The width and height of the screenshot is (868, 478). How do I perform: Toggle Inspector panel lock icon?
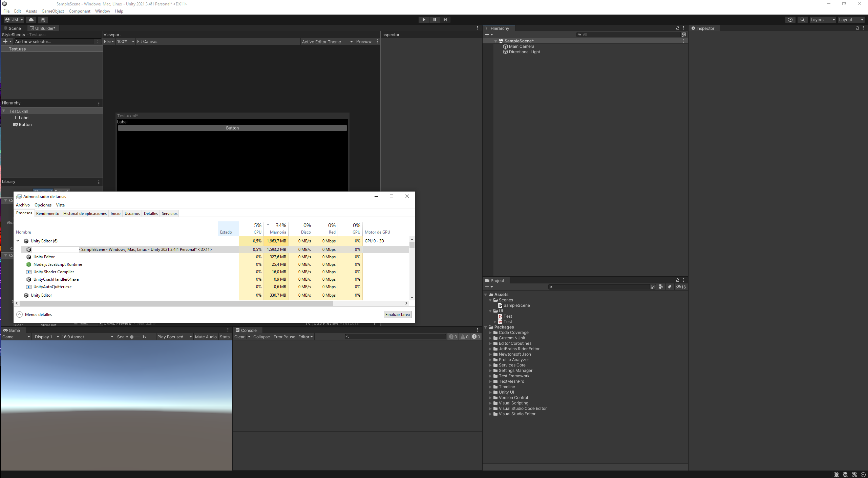(x=857, y=28)
